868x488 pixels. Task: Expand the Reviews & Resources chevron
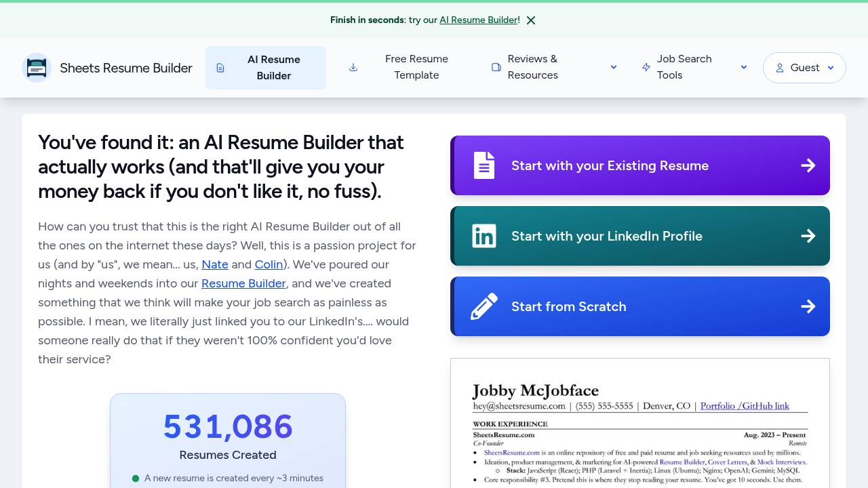(x=614, y=67)
